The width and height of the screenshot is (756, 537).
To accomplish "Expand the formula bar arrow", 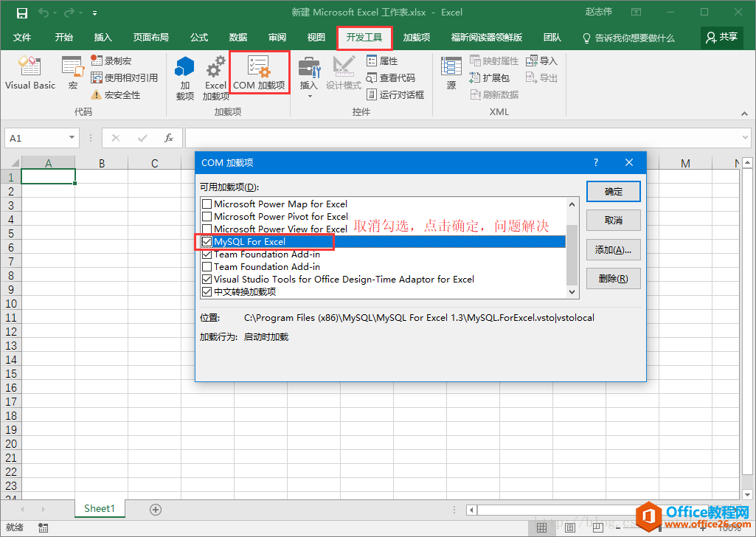I will point(745,138).
